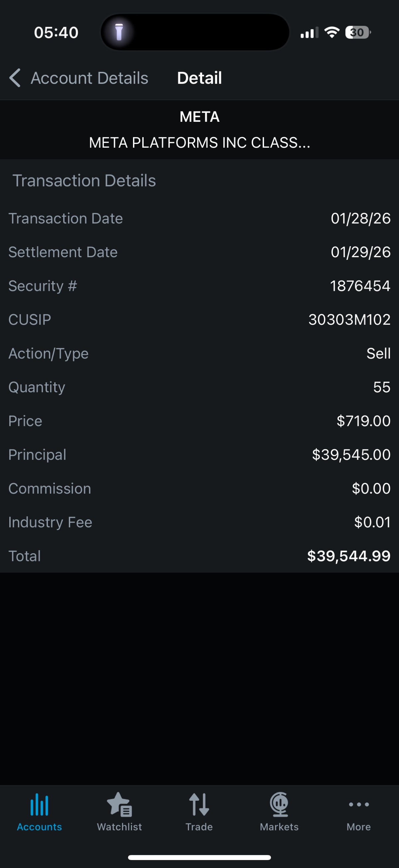Image resolution: width=399 pixels, height=868 pixels.
Task: Tap the battery status indicator
Action: coord(357,33)
